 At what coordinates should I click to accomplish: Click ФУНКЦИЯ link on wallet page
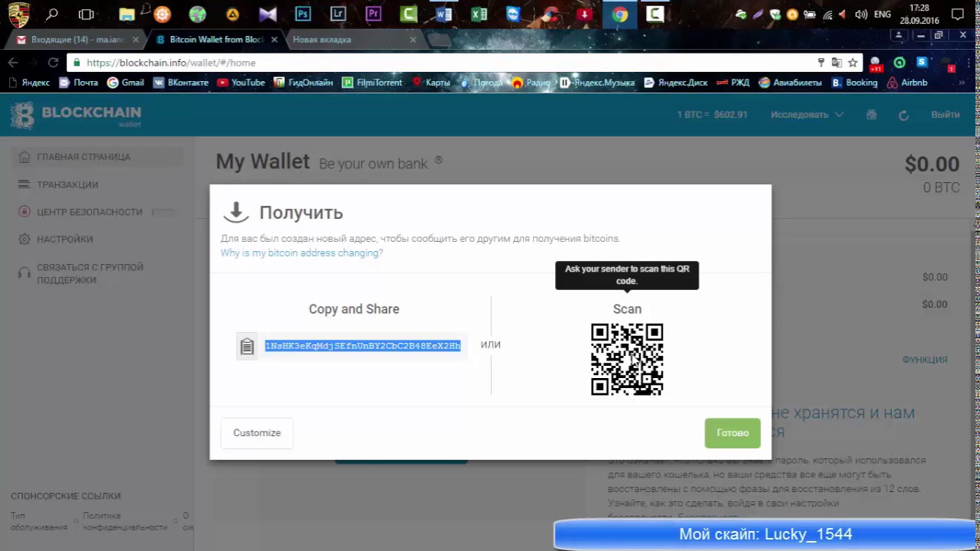point(925,360)
